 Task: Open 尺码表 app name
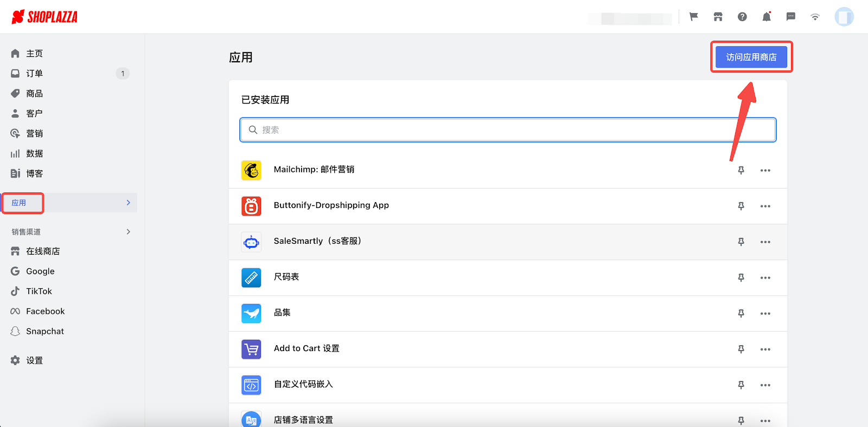[x=286, y=277]
